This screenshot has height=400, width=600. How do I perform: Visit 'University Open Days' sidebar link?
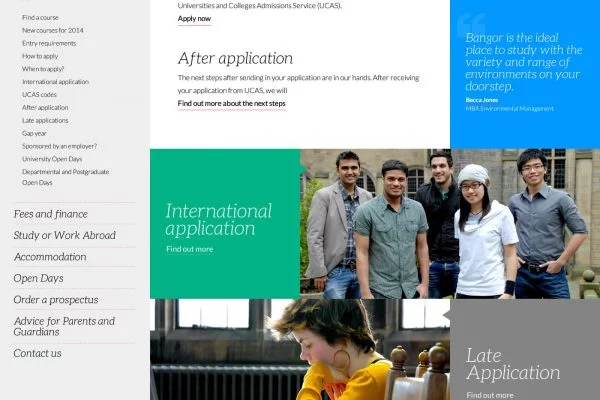coord(52,159)
